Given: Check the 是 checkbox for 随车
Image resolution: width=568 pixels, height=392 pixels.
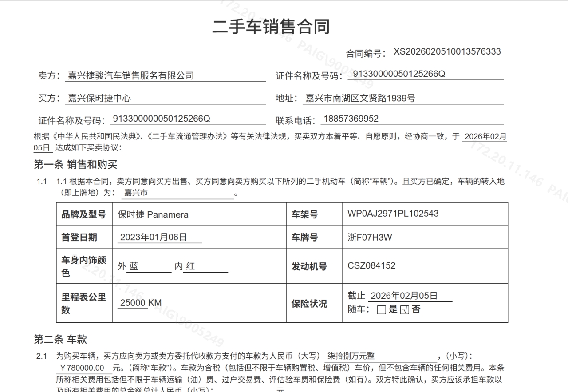Looking at the screenshot, I should pyautogui.click(x=381, y=310).
